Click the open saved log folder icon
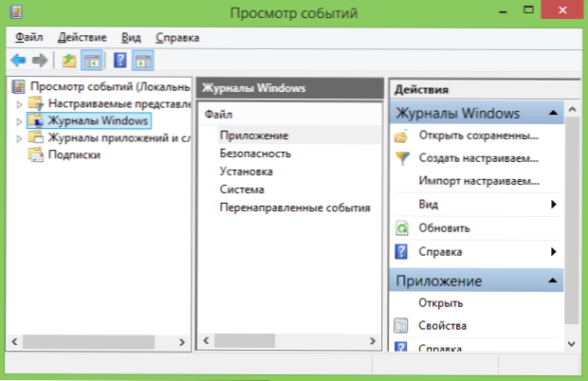This screenshot has width=588, height=381. (401, 136)
